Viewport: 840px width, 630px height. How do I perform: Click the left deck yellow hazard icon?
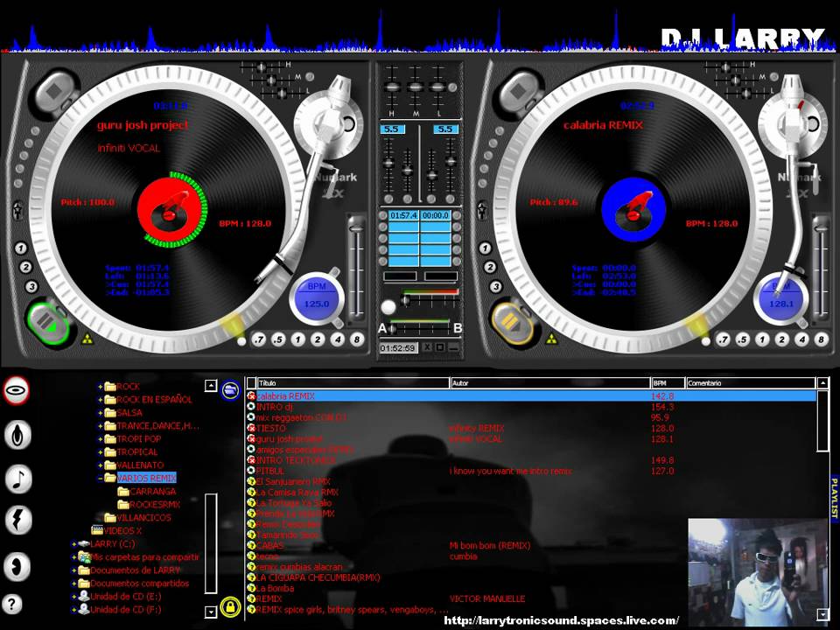[87, 339]
